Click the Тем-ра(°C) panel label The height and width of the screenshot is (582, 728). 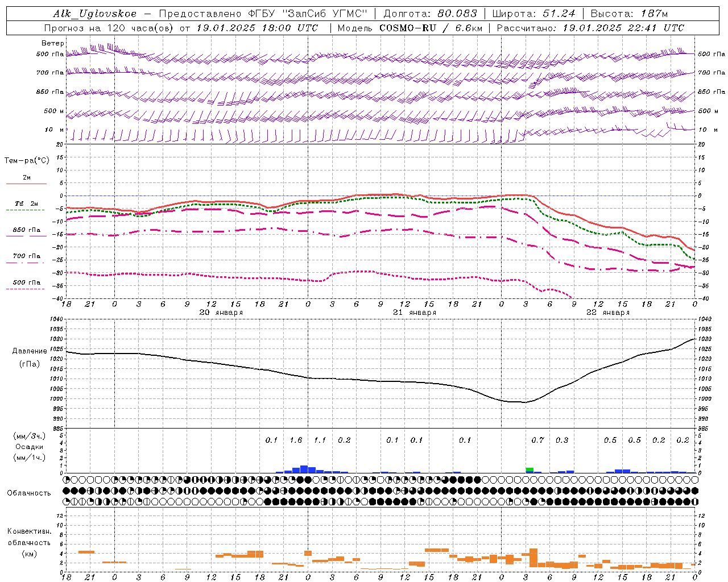[x=27, y=161]
